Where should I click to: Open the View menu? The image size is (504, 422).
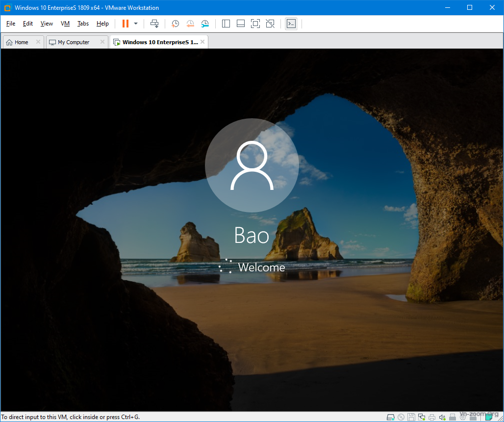pos(47,24)
